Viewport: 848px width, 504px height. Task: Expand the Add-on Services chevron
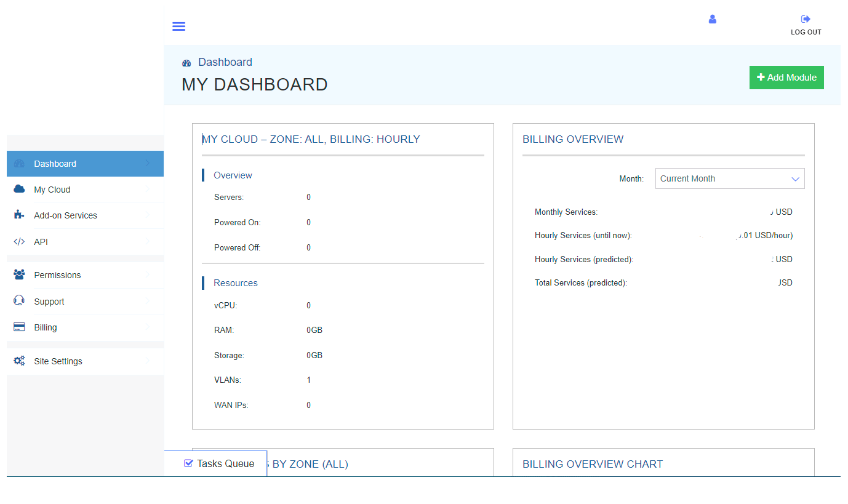click(148, 215)
